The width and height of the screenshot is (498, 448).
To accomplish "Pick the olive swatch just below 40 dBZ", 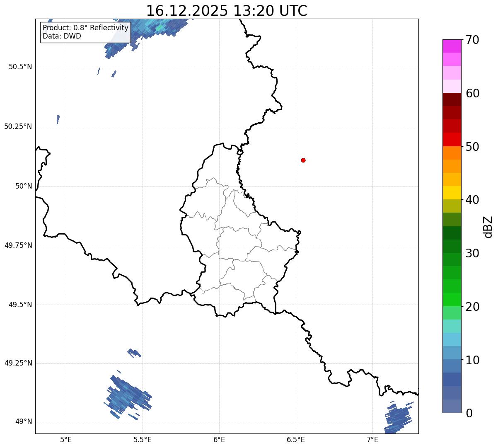I will click(x=452, y=206).
